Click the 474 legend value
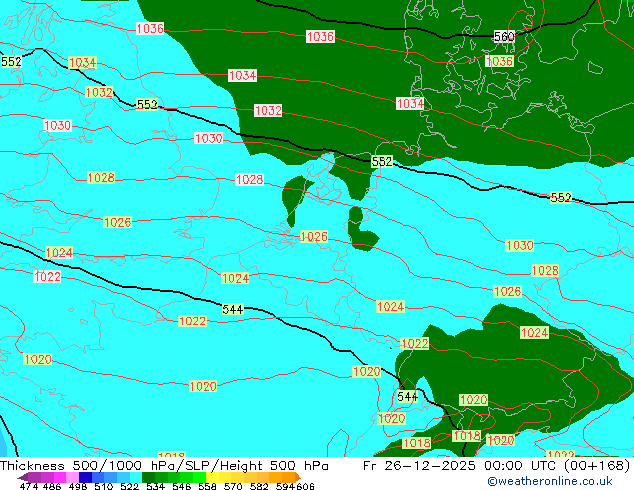This screenshot has height=490, width=634. 29,486
